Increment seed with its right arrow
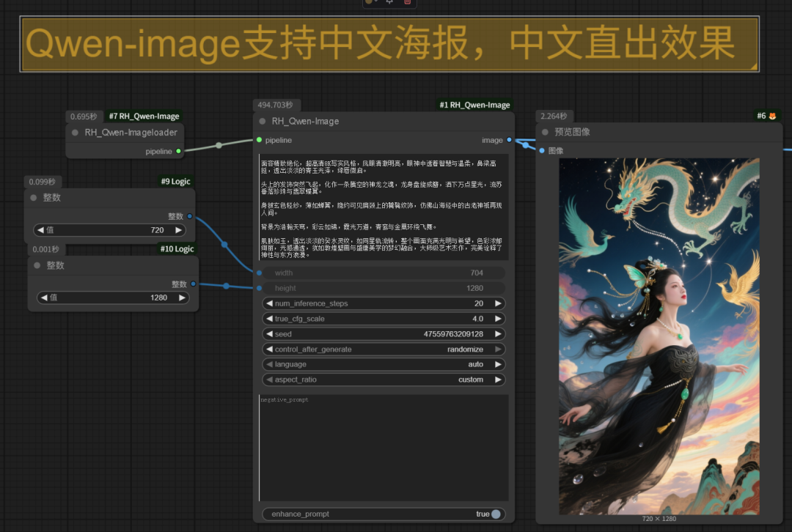Viewport: 792px width, 532px height. (498, 333)
